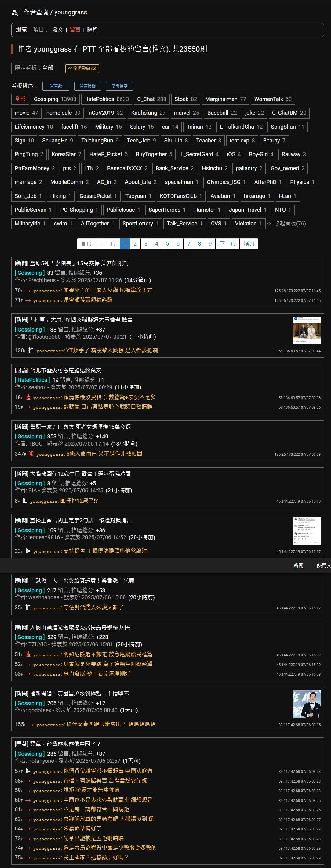
Task: Switch to the 總覽 overview tab
Action: [22, 30]
